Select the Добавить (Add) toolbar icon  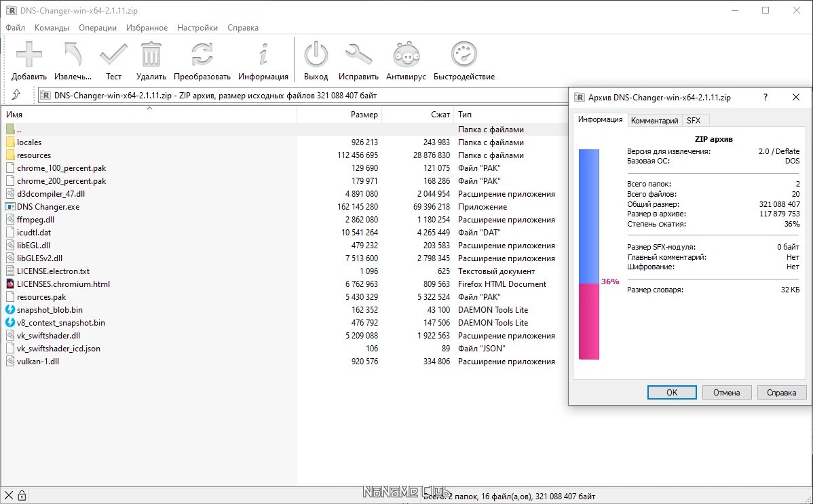[x=29, y=54]
